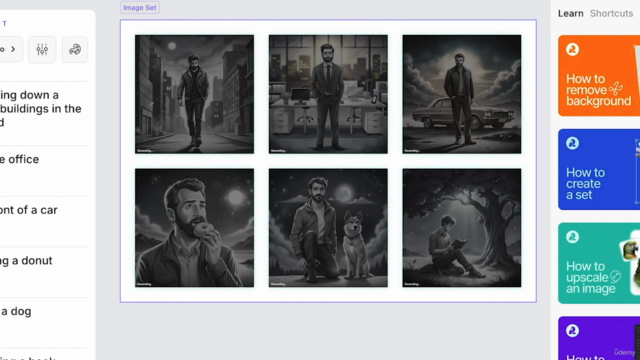Viewport: 640px width, 360px height.
Task: Select the man in front of car image
Action: 462,94
